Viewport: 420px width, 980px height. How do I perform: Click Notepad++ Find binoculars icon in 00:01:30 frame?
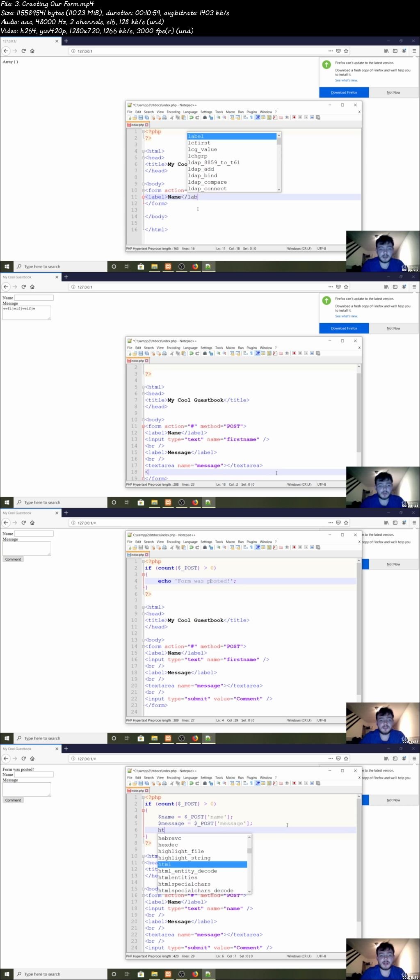(205, 117)
